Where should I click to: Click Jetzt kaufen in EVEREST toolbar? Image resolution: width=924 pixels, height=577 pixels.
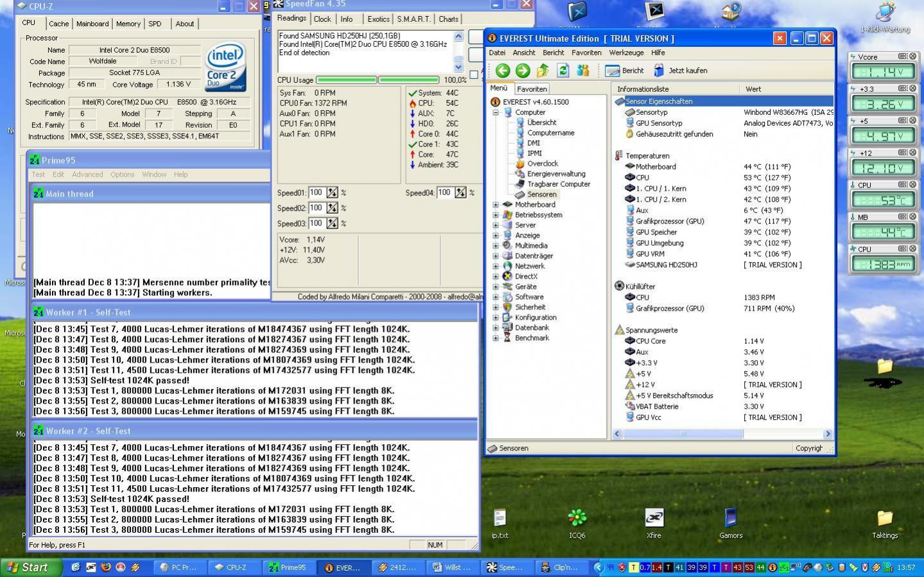coord(680,71)
